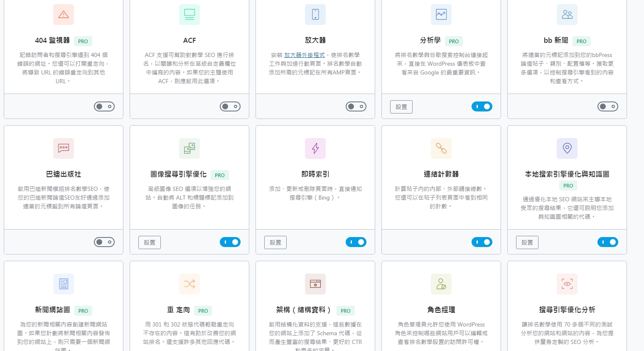The width and height of the screenshot is (644, 351).
Task: Click the 搜尋引擎優化分析 eye scan icon
Action: pos(567,284)
